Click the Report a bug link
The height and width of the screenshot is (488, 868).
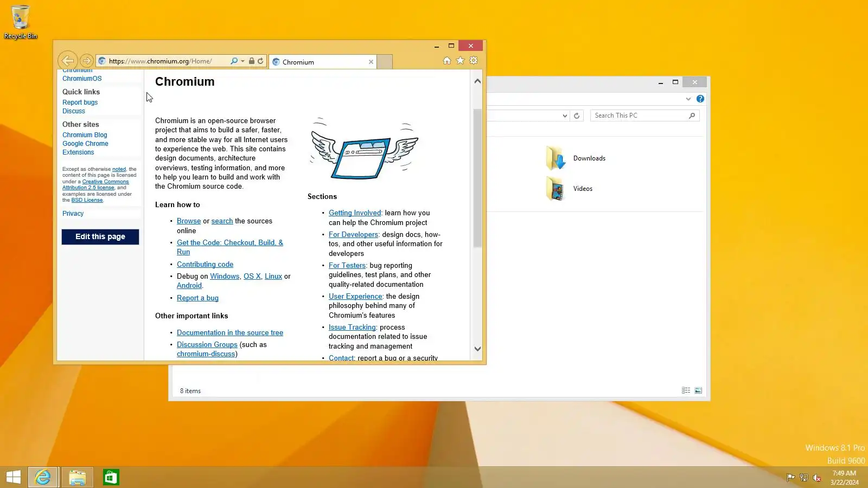click(197, 298)
